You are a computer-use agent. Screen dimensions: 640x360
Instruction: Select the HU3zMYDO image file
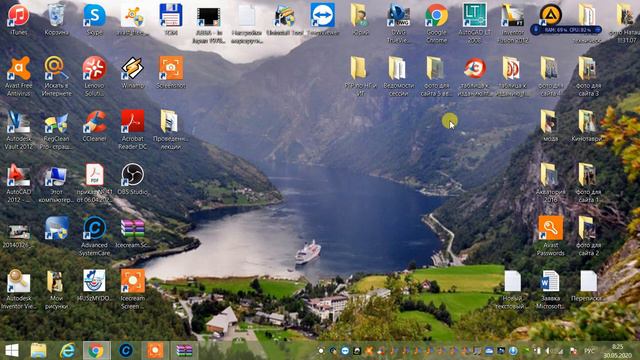(x=94, y=286)
